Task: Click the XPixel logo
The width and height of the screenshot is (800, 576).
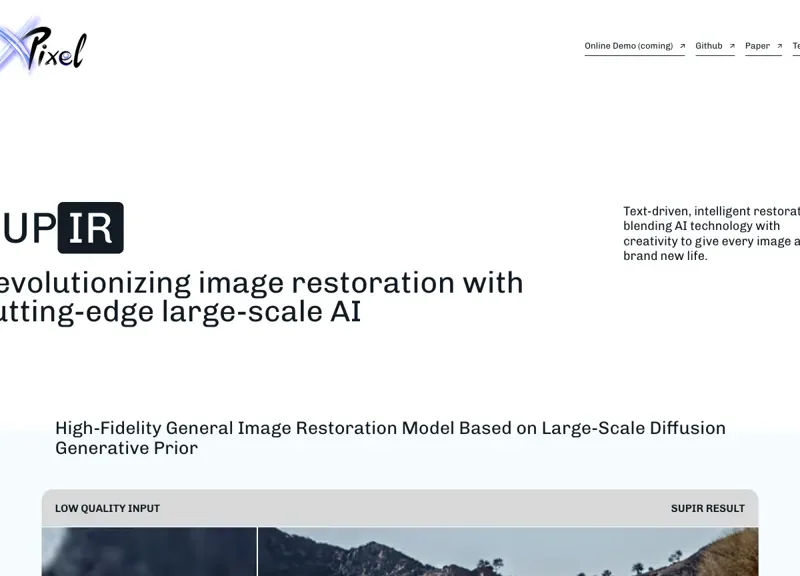Action: (x=45, y=46)
